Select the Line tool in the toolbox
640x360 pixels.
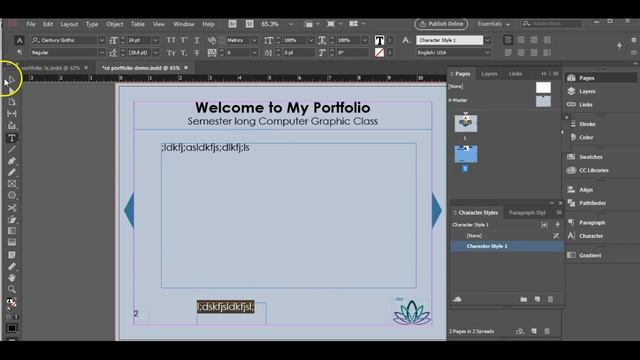pos(12,149)
